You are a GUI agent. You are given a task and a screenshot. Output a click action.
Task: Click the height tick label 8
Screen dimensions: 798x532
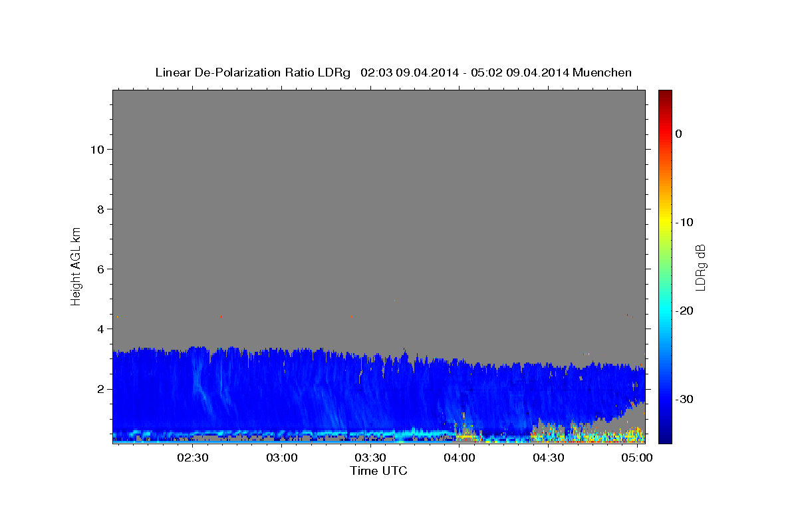pyautogui.click(x=99, y=209)
